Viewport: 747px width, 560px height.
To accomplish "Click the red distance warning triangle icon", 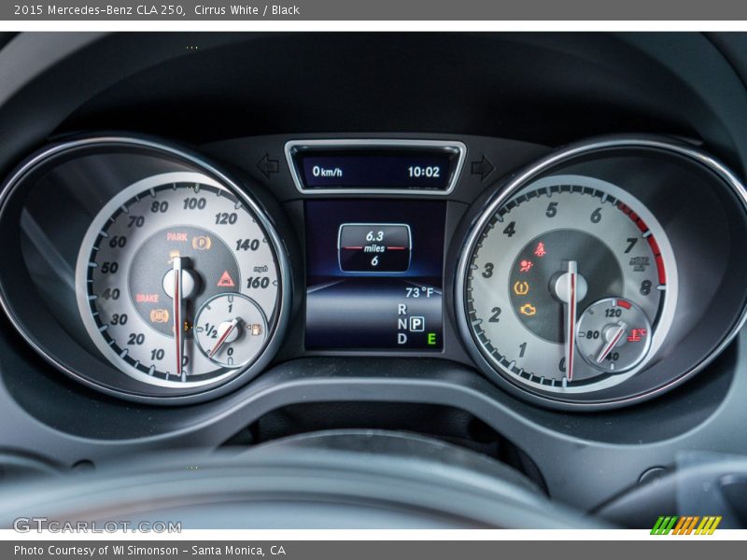I will pyautogui.click(x=226, y=279).
